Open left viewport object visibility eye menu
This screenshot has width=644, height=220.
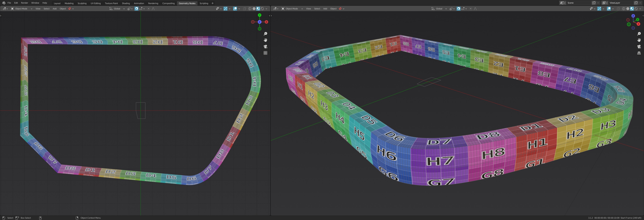pos(219,9)
